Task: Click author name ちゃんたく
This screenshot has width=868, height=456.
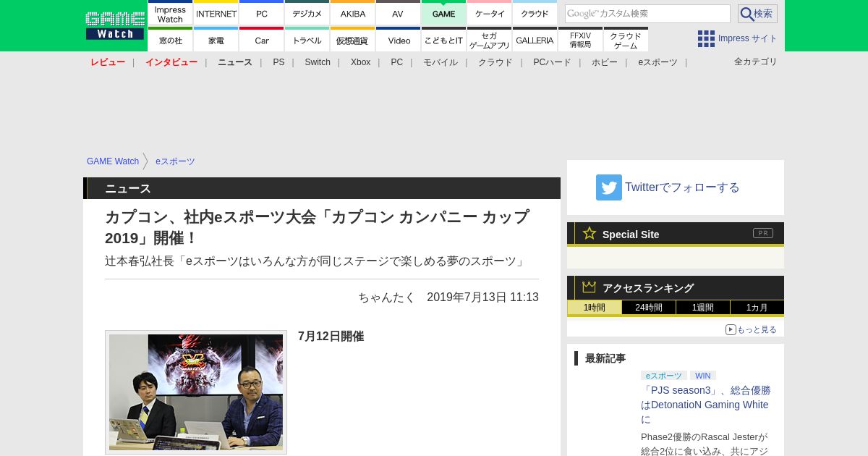Action: [387, 297]
